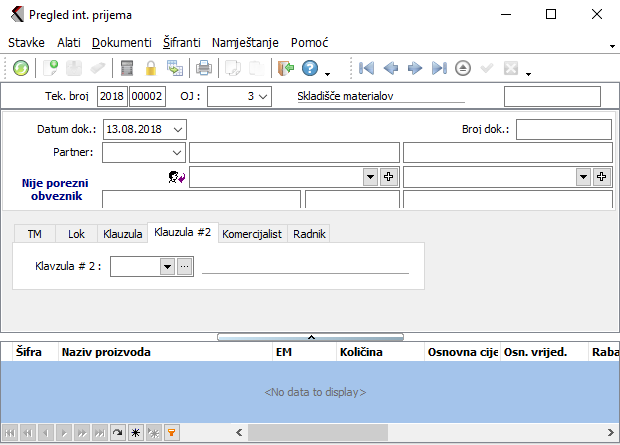Collapse the header panel with the splitter arrow
This screenshot has height=445, width=620.
(310, 337)
